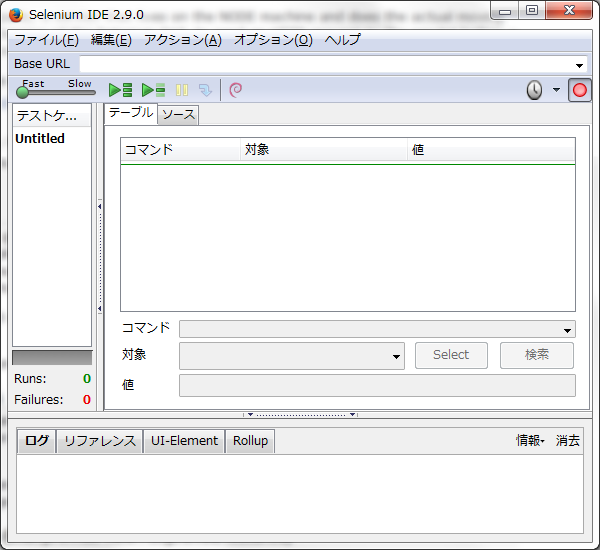
Task: Play entire test suite
Action: coord(121,90)
